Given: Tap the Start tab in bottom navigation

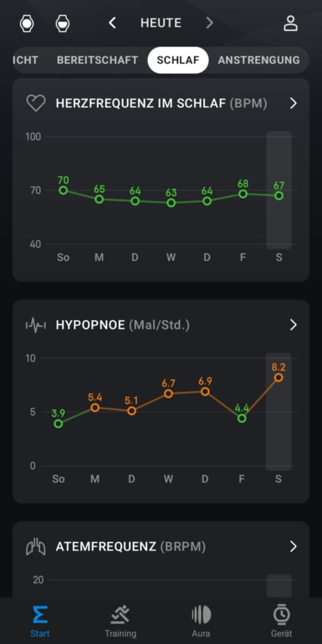Looking at the screenshot, I should 40,621.
